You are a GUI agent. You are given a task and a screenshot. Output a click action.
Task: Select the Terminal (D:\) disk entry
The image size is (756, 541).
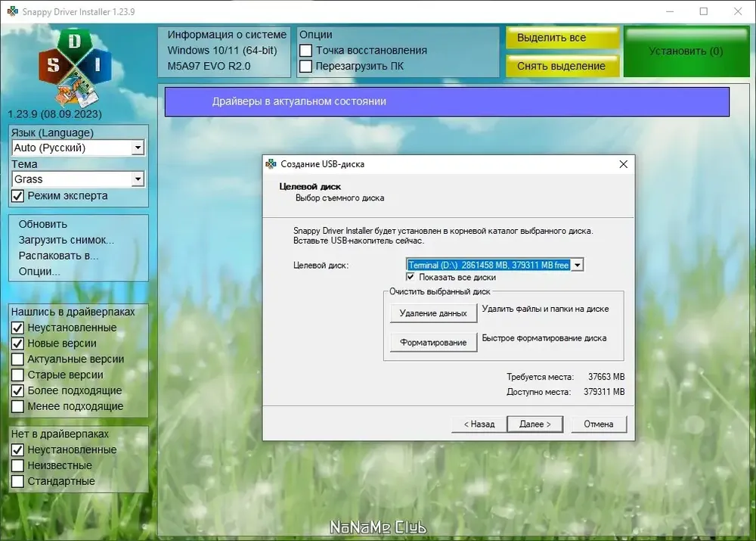[489, 265]
